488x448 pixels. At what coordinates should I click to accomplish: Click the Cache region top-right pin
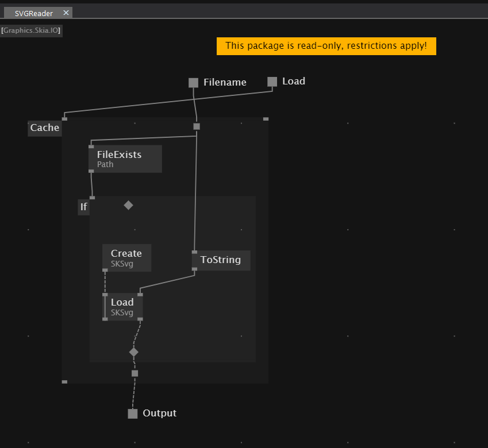point(266,119)
